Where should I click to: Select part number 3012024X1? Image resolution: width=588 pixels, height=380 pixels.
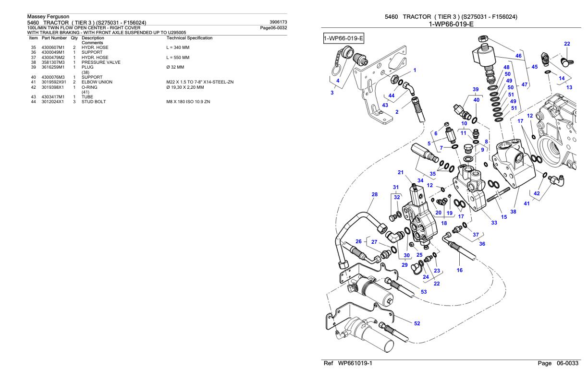[53, 102]
